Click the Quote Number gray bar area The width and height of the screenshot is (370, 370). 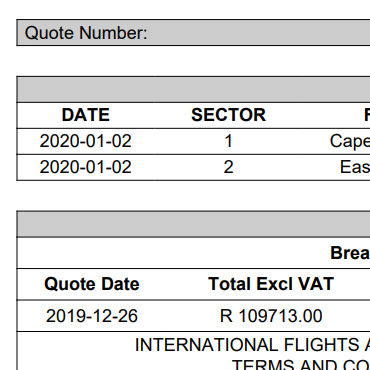pos(193,33)
